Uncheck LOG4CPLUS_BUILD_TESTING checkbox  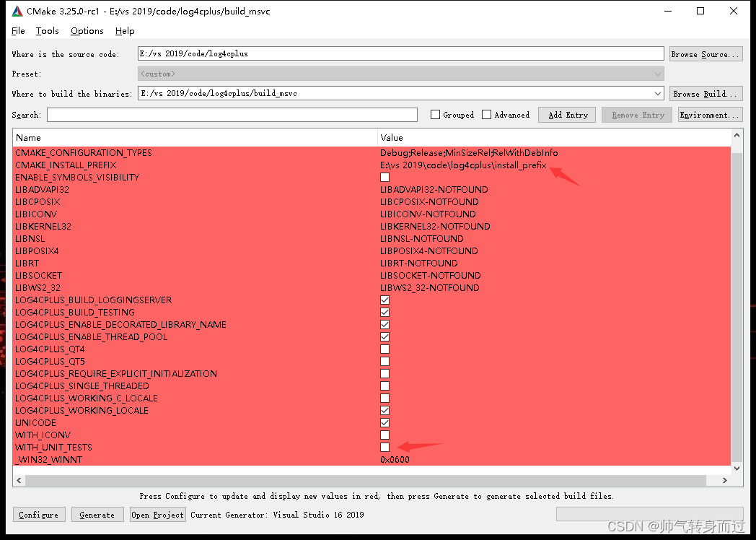click(x=384, y=312)
